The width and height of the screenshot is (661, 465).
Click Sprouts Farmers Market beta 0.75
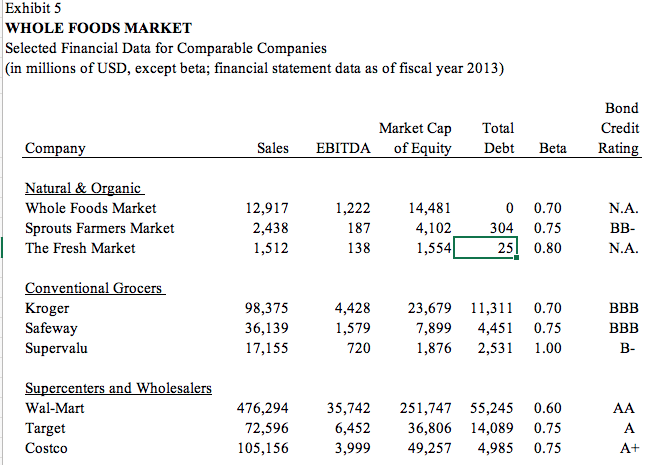coord(548,228)
